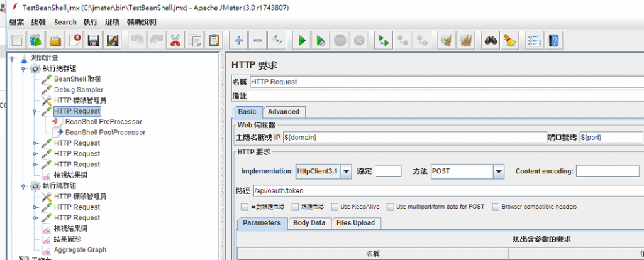Open Help via the question mark icon
This screenshot has height=260, width=644.
coord(554,40)
